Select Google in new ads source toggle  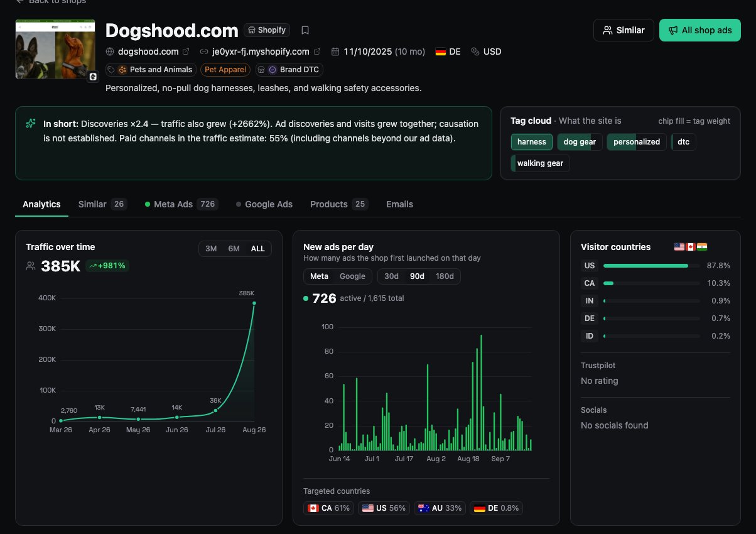[x=352, y=276]
